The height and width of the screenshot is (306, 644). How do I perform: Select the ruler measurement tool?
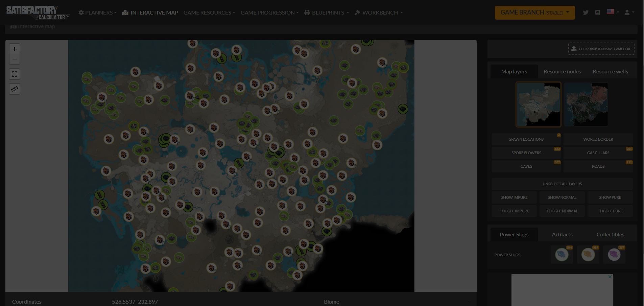coord(15,89)
